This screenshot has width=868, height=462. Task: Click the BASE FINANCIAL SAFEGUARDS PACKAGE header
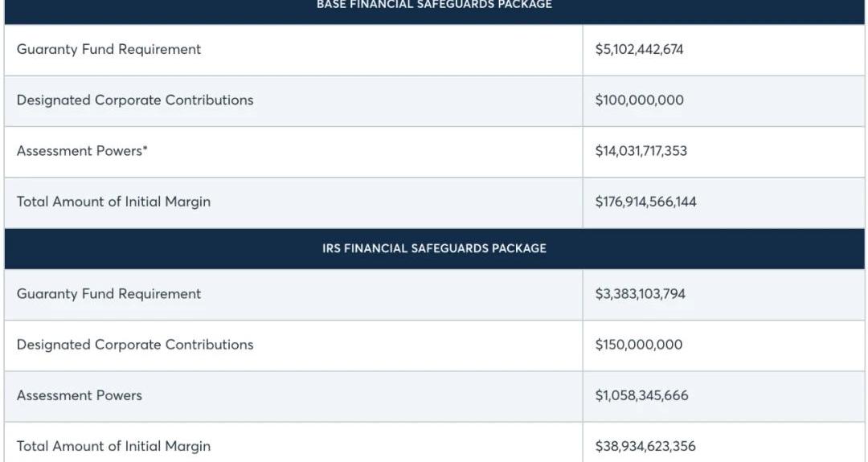434,5
